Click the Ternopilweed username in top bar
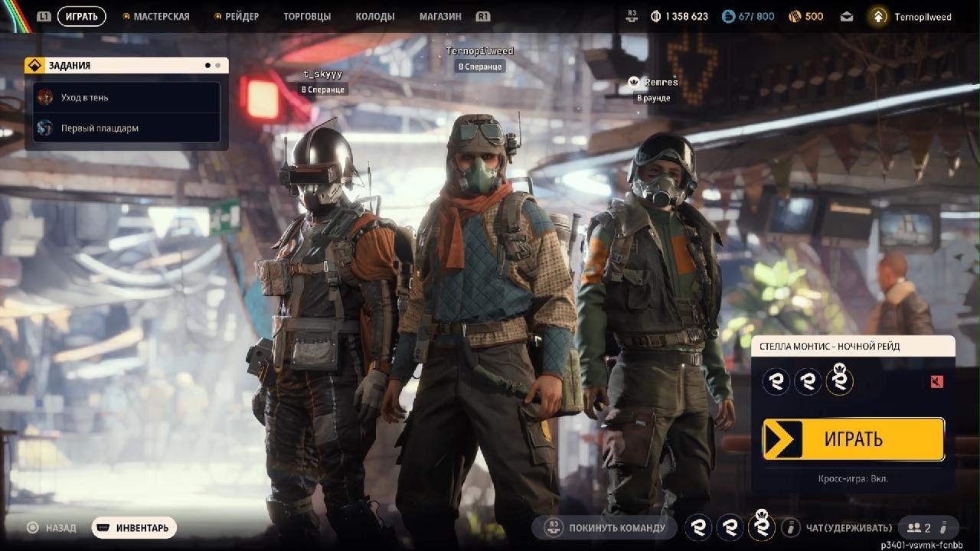980x551 pixels. (x=923, y=16)
